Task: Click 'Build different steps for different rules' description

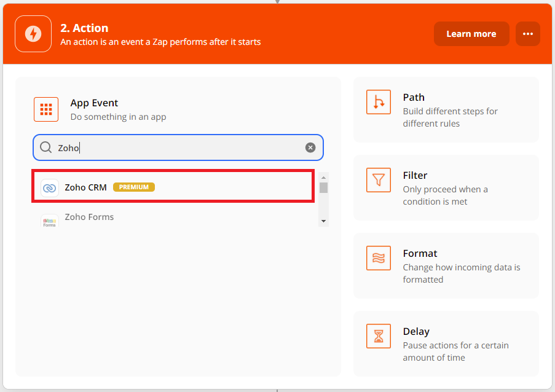Action: click(451, 117)
